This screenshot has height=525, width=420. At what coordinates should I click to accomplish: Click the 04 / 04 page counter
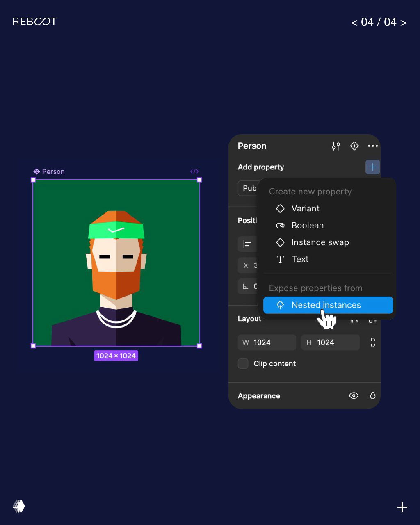(379, 22)
